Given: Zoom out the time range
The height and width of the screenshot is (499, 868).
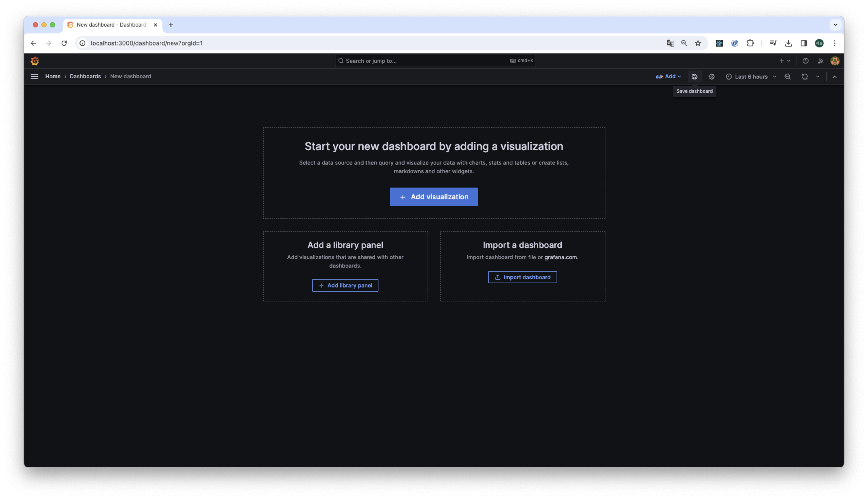Looking at the screenshot, I should coord(787,77).
